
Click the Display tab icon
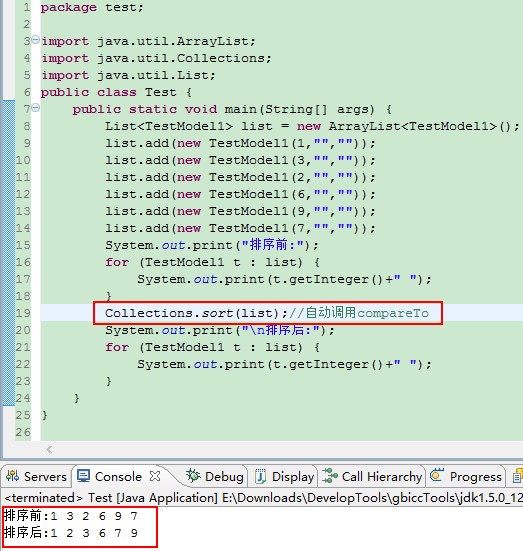click(x=260, y=477)
